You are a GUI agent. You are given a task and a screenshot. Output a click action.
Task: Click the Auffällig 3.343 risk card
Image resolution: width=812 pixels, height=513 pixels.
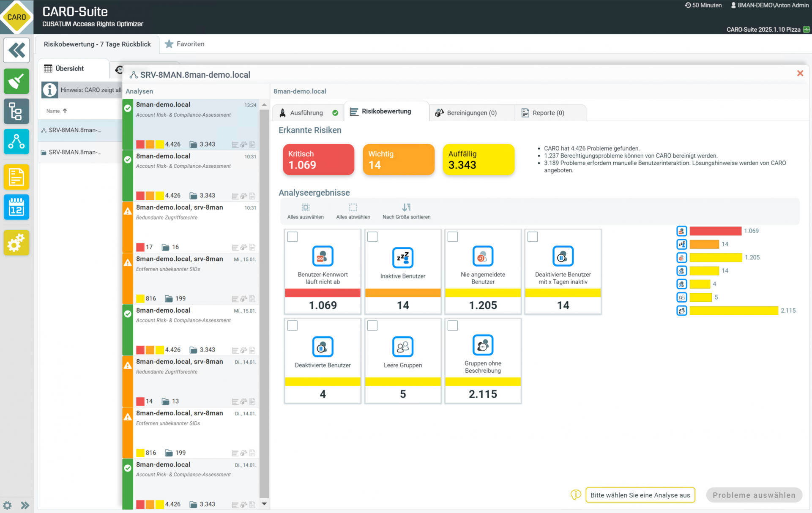click(478, 159)
